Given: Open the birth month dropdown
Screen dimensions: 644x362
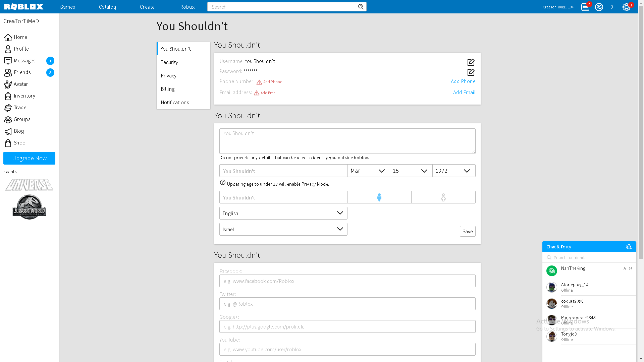Looking at the screenshot, I should pyautogui.click(x=369, y=171).
